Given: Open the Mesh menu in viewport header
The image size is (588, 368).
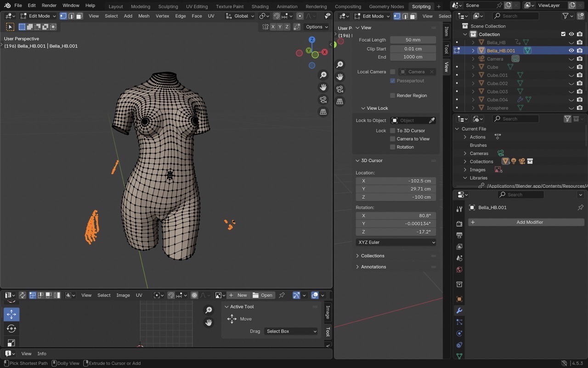Looking at the screenshot, I should 144,16.
